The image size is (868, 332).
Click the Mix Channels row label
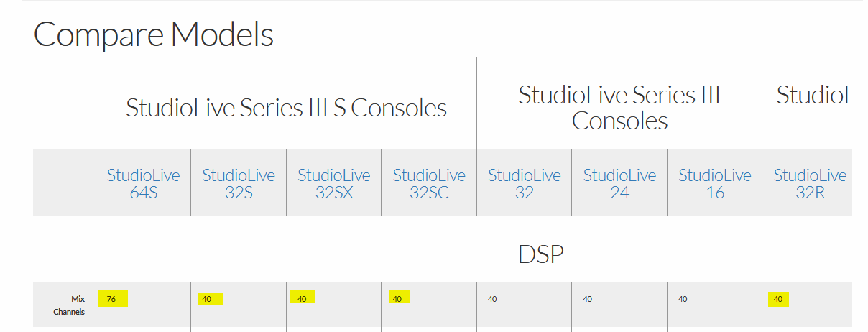tap(69, 305)
